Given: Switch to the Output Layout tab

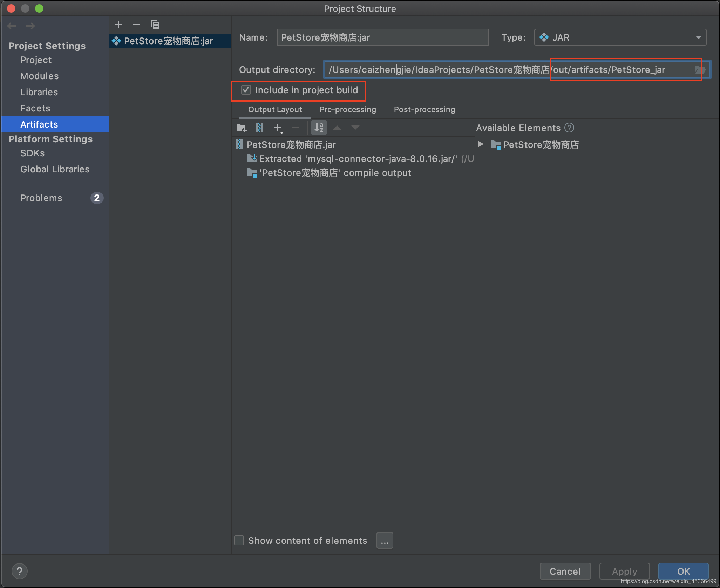Looking at the screenshot, I should pos(275,110).
